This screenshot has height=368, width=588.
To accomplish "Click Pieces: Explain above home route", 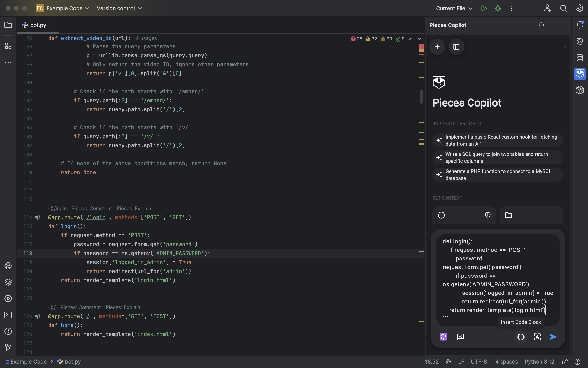I will (x=123, y=307).
